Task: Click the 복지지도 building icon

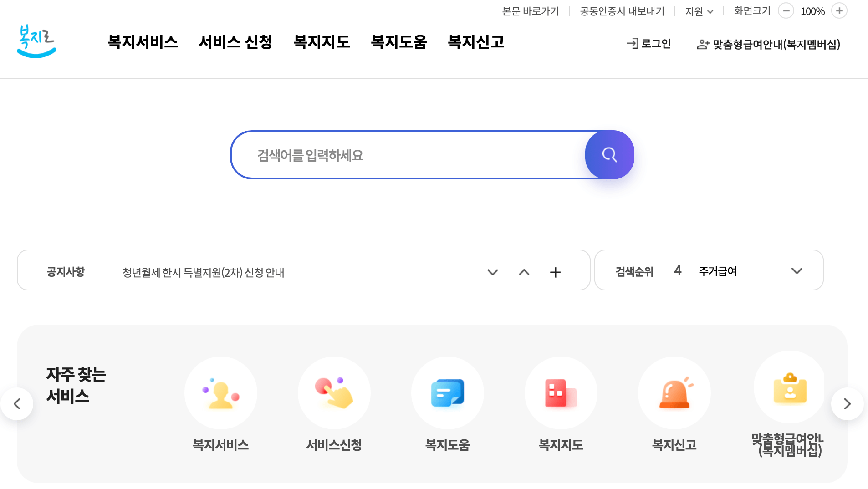Action: (561, 392)
